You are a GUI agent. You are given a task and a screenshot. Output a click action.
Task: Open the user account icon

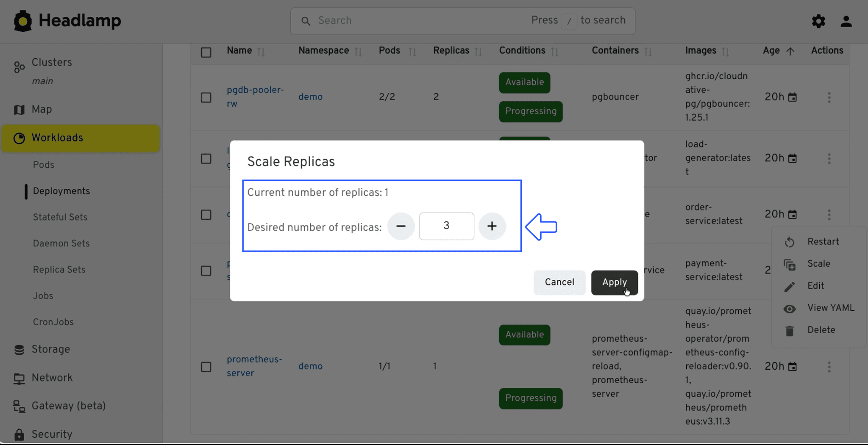[846, 21]
